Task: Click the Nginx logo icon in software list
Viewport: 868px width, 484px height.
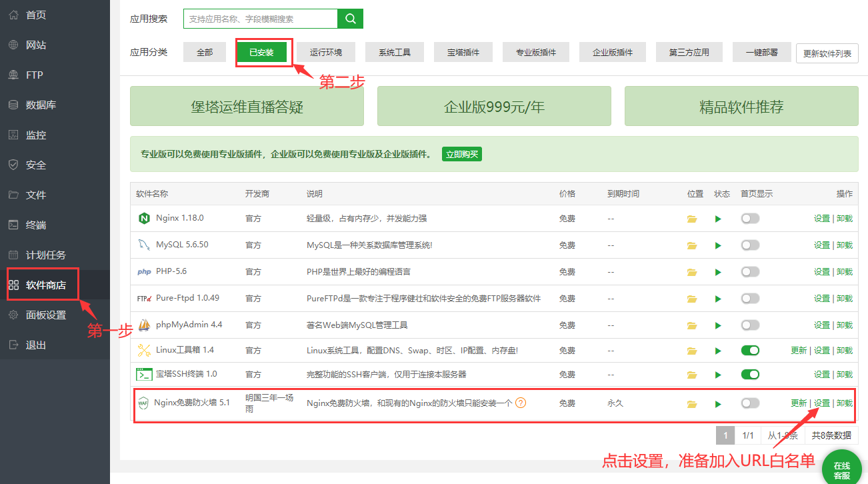Action: point(143,218)
